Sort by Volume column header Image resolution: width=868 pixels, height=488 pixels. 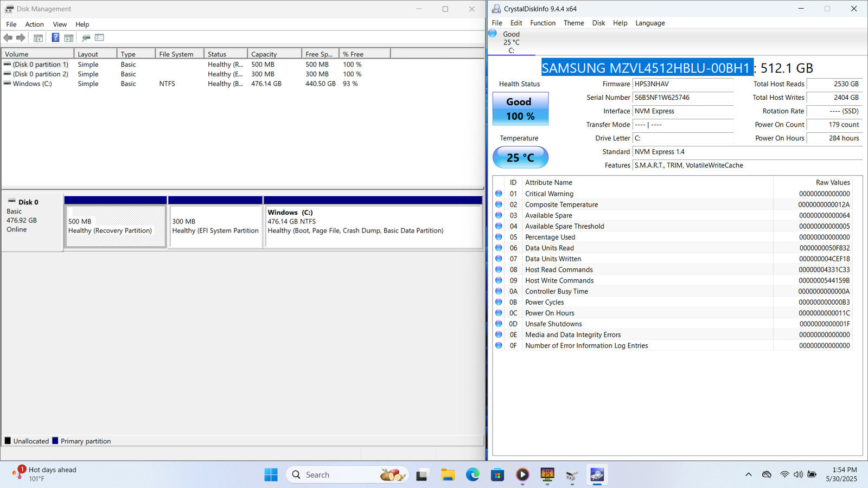[38, 54]
